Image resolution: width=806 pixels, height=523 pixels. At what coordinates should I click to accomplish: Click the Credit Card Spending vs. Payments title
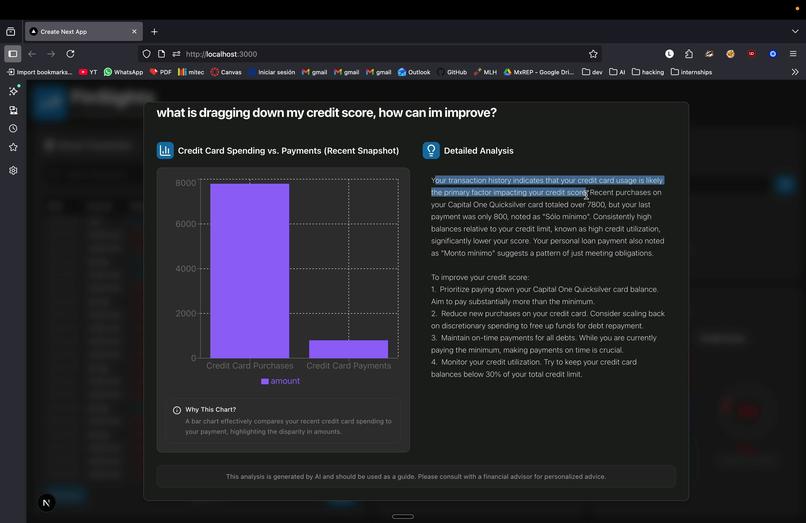point(288,151)
